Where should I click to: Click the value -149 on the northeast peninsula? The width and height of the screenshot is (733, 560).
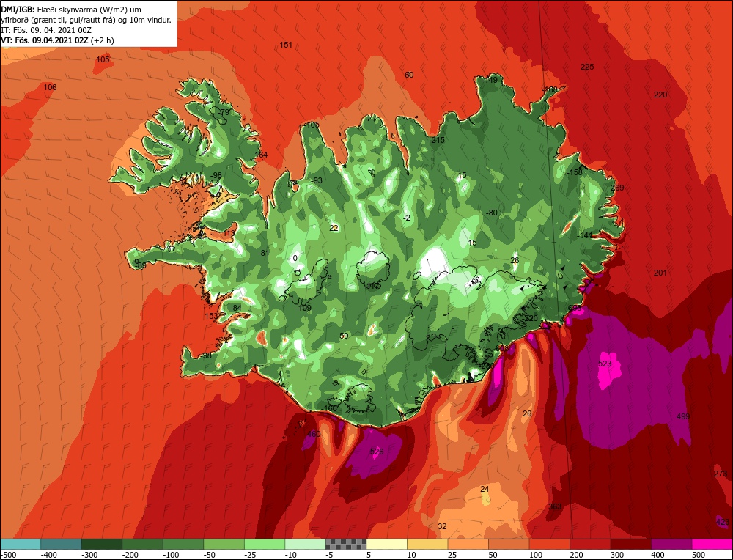[x=490, y=80]
